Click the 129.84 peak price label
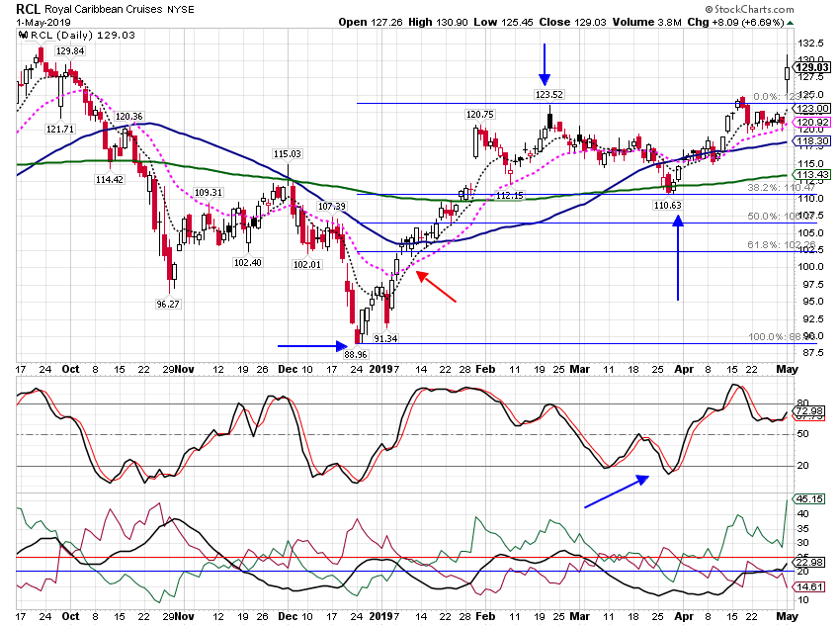Image resolution: width=840 pixels, height=626 pixels. 70,50
